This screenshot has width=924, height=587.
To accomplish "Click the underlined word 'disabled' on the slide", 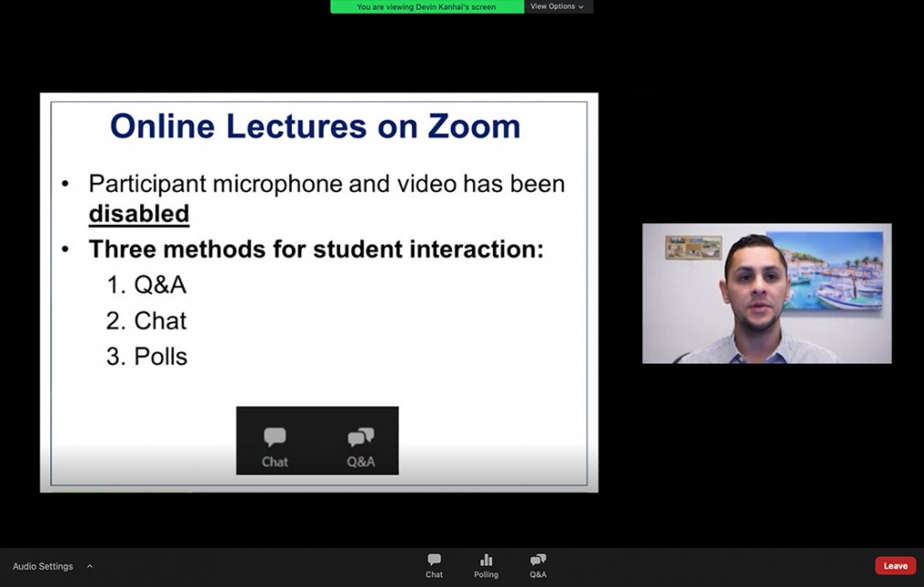I will point(138,214).
